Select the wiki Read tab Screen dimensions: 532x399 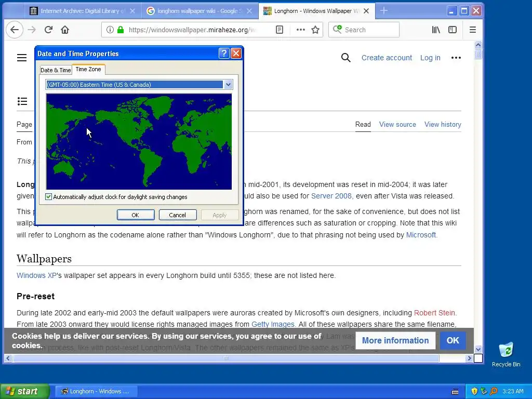[363, 125]
